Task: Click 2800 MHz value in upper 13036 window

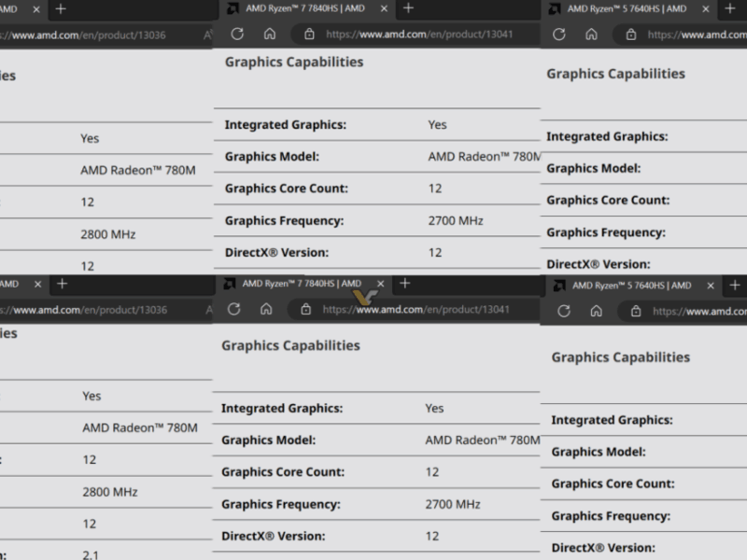Action: (x=108, y=234)
